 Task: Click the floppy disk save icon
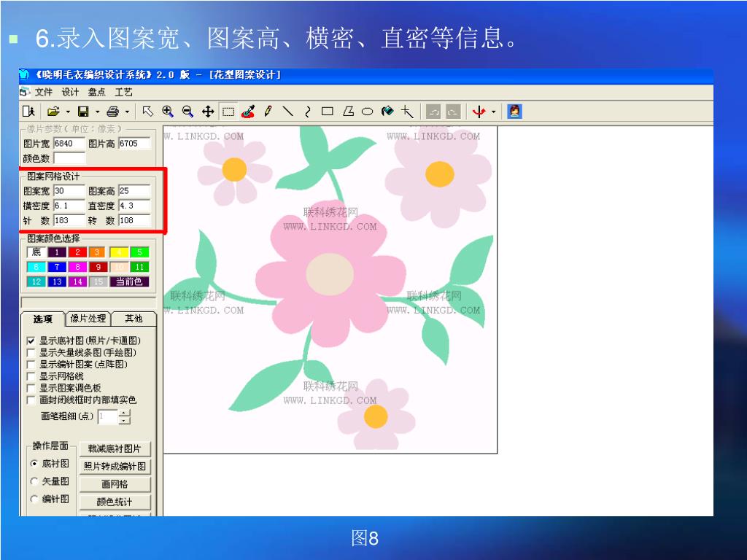[x=83, y=112]
